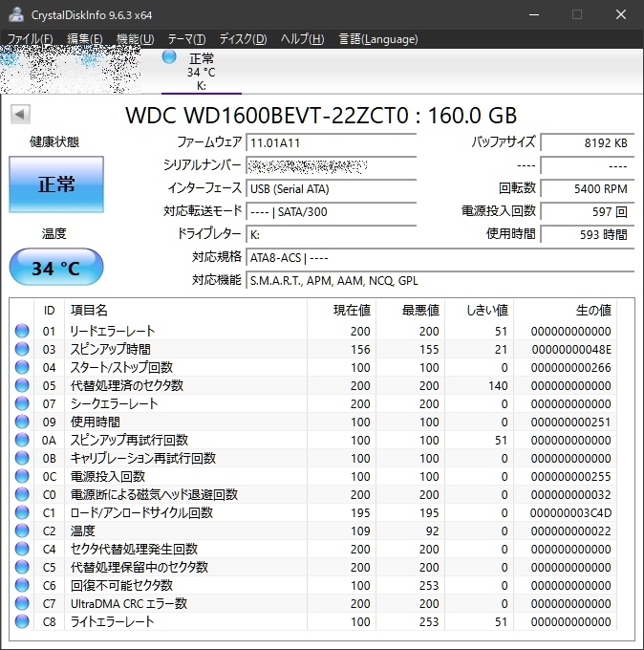
Task: Click the disk model title WDC WD1600BEVT-22ZCT0
Action: (x=321, y=116)
